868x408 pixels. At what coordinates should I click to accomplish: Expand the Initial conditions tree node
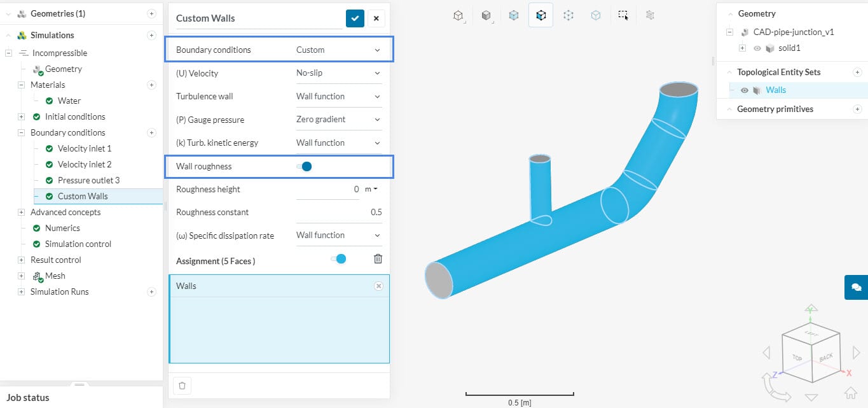tap(22, 116)
